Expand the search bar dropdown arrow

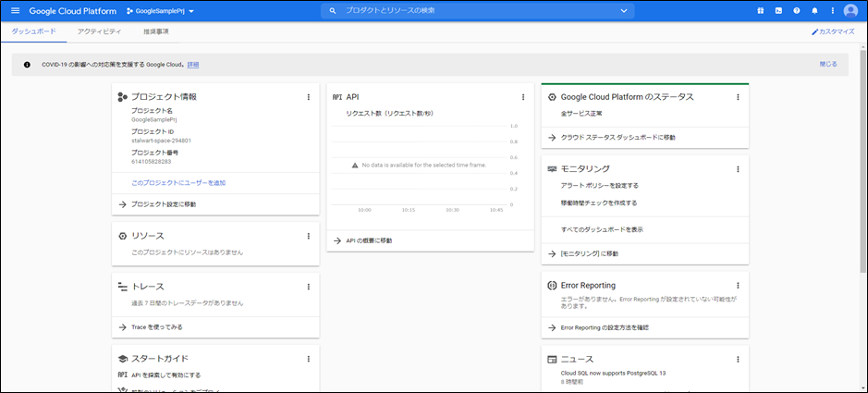click(624, 11)
